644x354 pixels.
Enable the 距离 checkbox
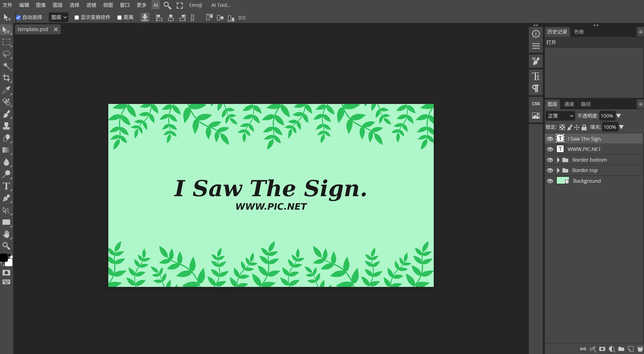(x=119, y=18)
